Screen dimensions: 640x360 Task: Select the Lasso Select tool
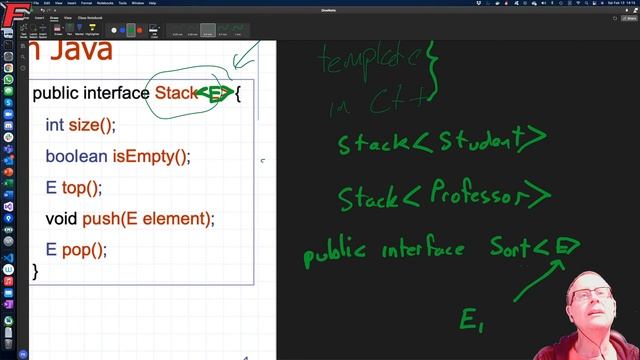point(33,31)
